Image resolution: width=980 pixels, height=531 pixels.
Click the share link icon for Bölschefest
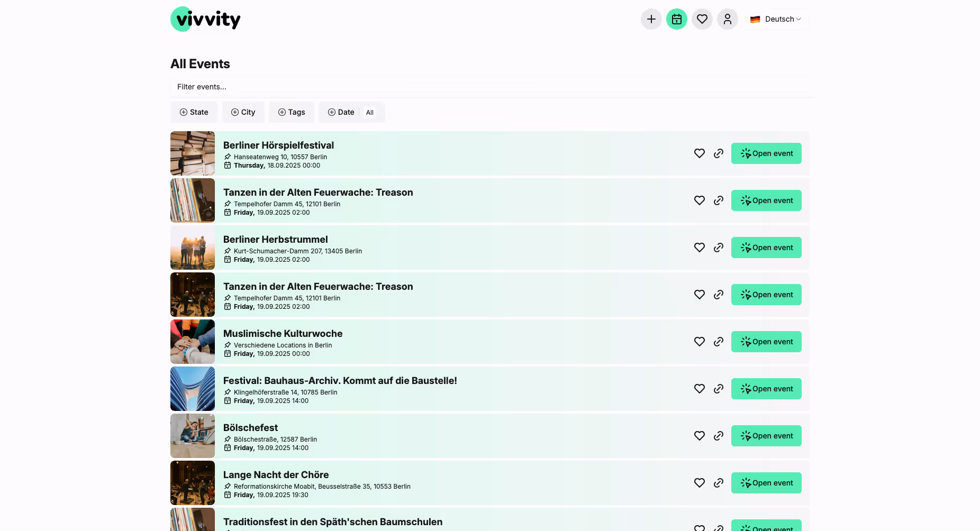click(x=719, y=436)
